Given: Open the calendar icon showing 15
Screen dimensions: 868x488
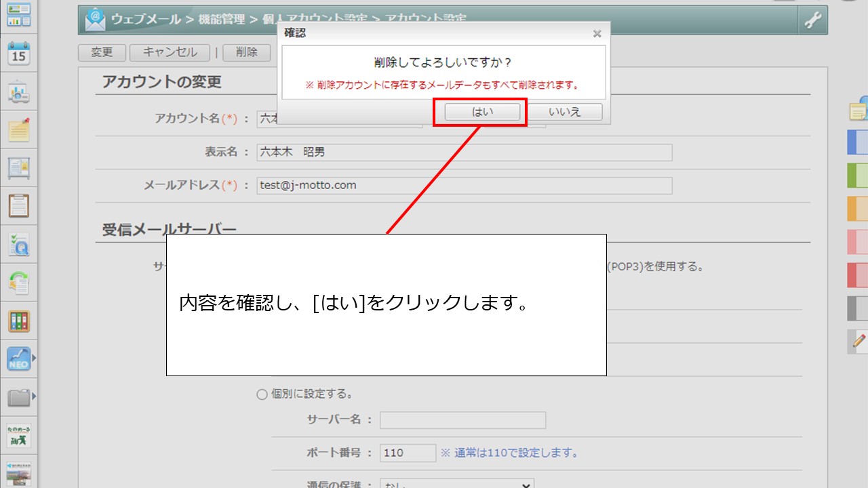Looking at the screenshot, I should click(x=19, y=53).
